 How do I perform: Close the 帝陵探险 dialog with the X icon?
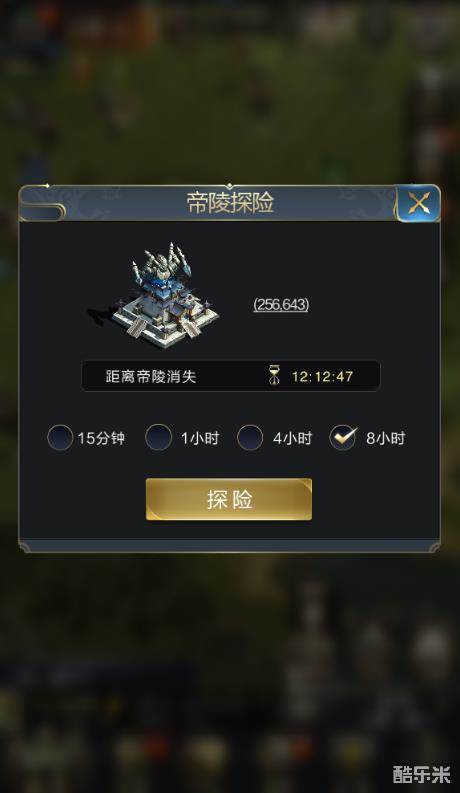(419, 204)
